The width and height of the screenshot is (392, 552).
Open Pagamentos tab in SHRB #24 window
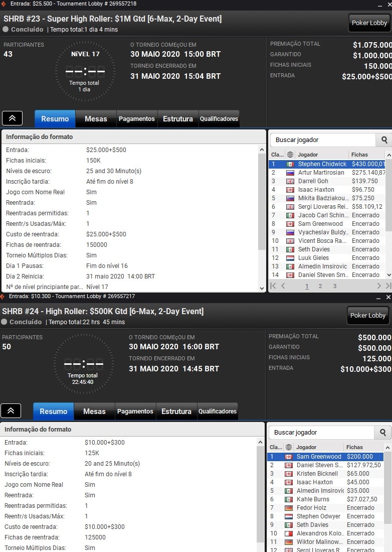pos(135,411)
